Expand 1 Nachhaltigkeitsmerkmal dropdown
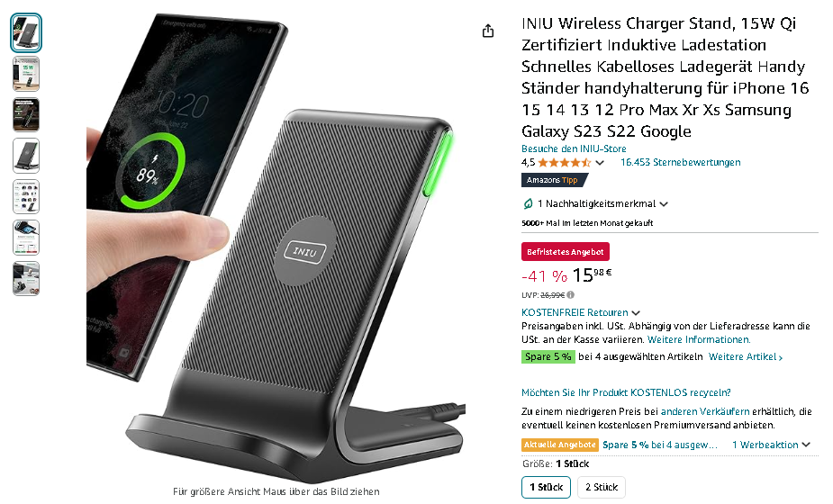The width and height of the screenshot is (833, 504). point(664,204)
